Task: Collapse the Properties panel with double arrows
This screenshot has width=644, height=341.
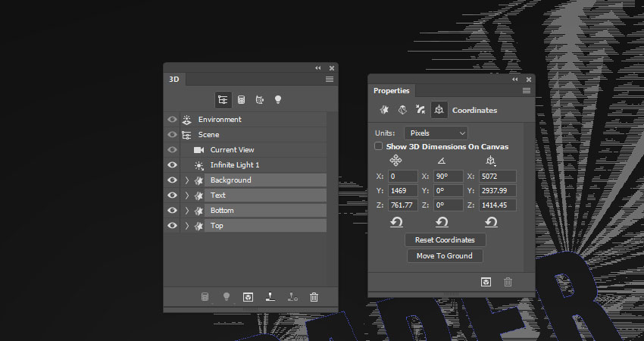Action: (515, 80)
